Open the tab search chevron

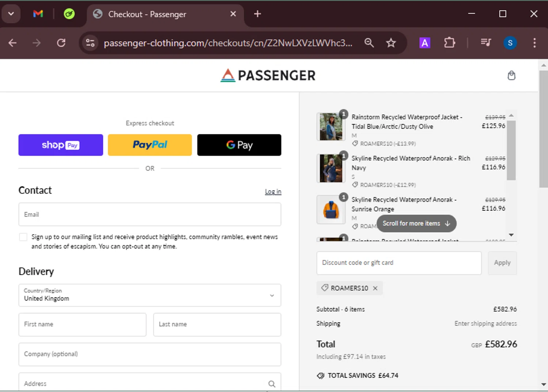point(11,14)
